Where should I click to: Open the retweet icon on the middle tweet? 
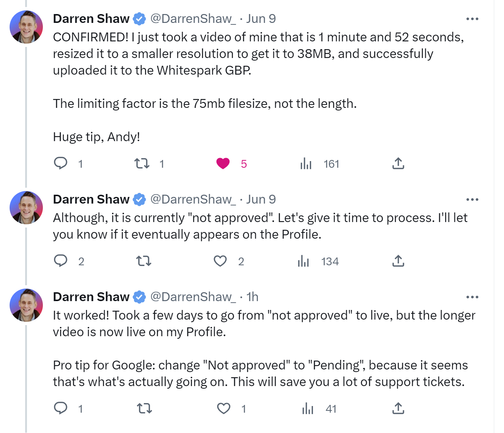(143, 261)
